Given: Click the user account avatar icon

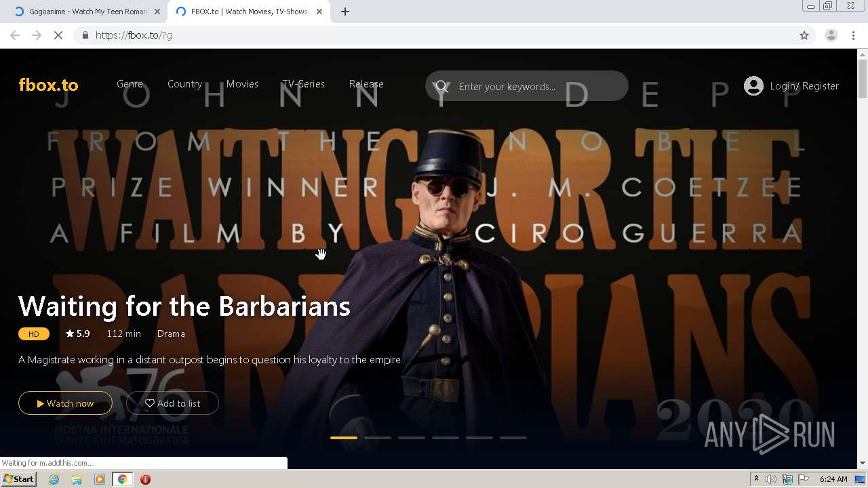Looking at the screenshot, I should [753, 85].
